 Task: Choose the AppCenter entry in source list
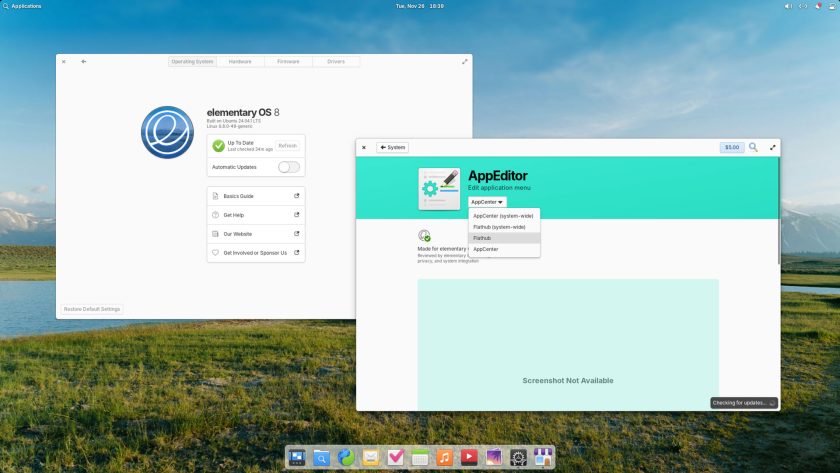click(x=504, y=249)
